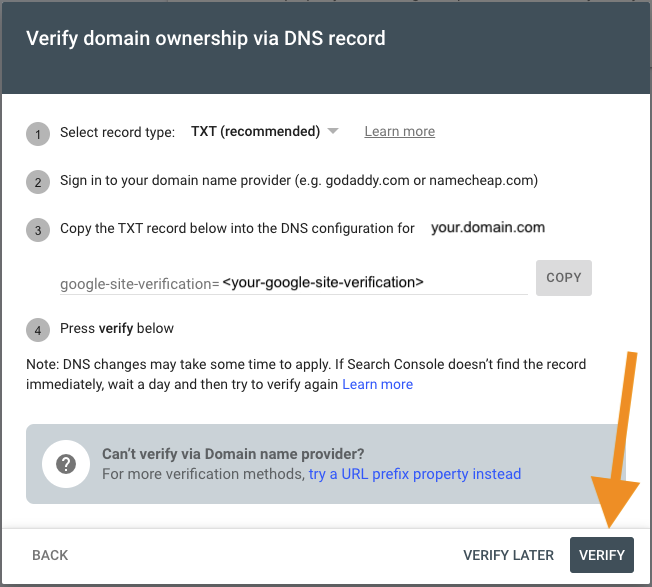Open Learn more next to record type
Viewport: 652px width, 587px height.
(x=400, y=131)
